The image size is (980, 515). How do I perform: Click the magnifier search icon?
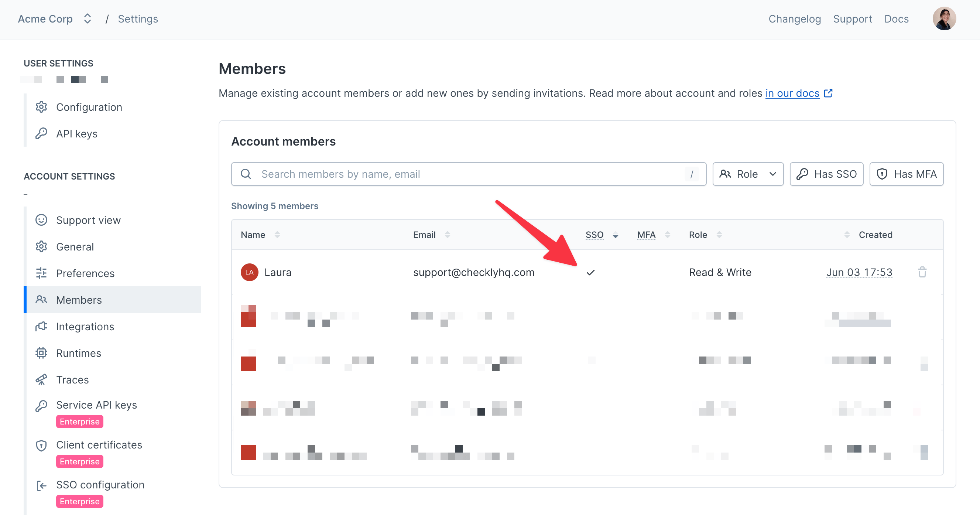(x=246, y=174)
